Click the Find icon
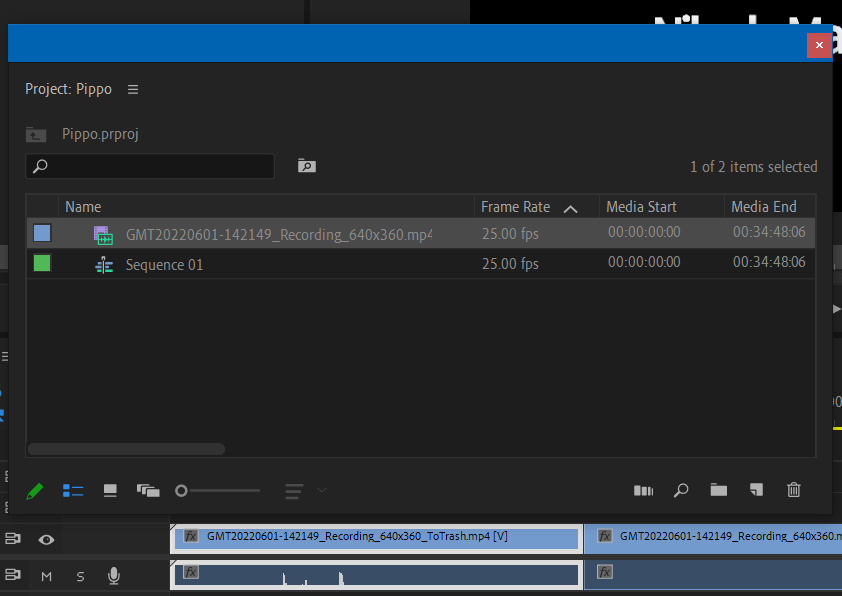 (x=681, y=490)
